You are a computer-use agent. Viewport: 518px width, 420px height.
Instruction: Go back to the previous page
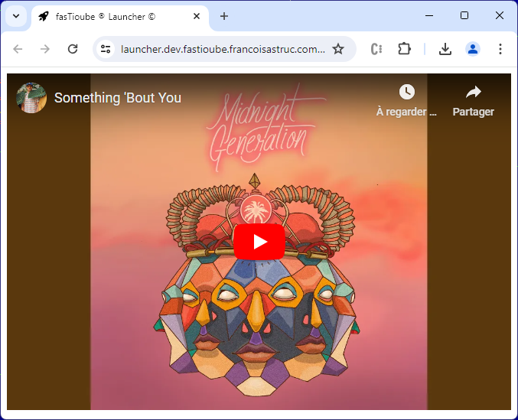tap(18, 49)
